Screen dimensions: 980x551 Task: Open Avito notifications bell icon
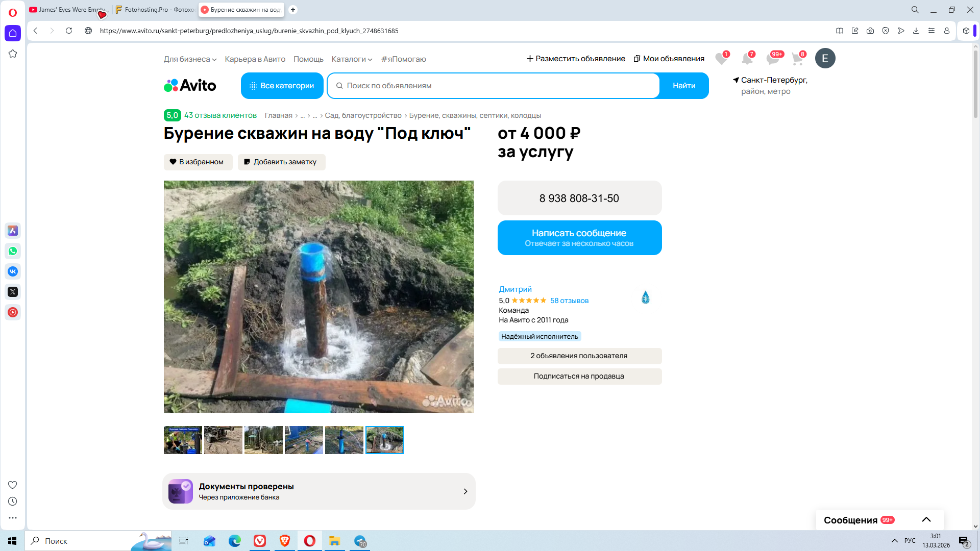click(x=747, y=59)
